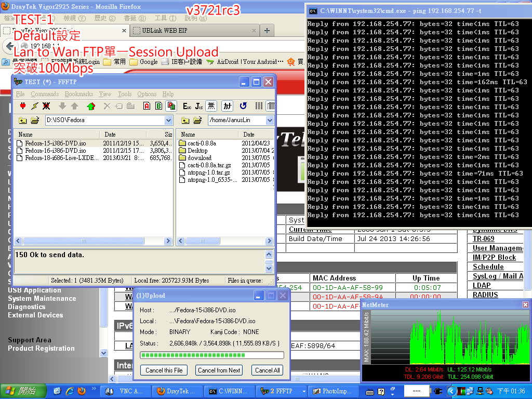Screen dimensions: 532x399
Task: Select ntopng-1.0.tar.gz remote file
Action: tap(209, 172)
